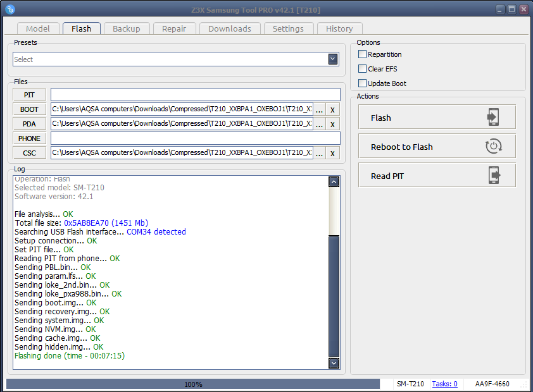533x392 pixels.
Task: Click 'Flashing done (time - 00:07:15)' log line
Action: tap(70, 356)
